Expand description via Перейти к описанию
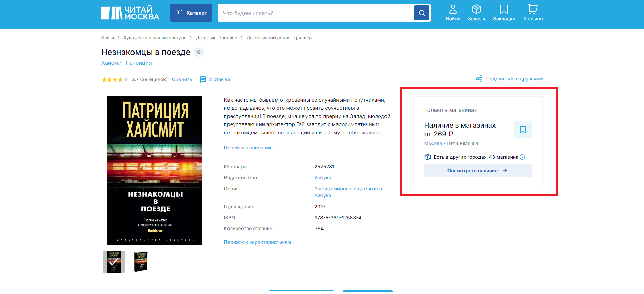The image size is (644, 294). coord(248,148)
